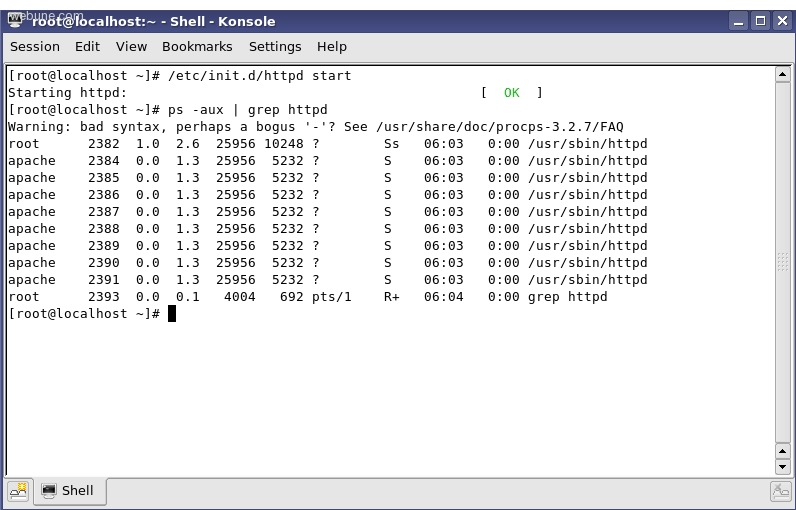Click the 'R+' process state
796x510 pixels.
point(391,297)
